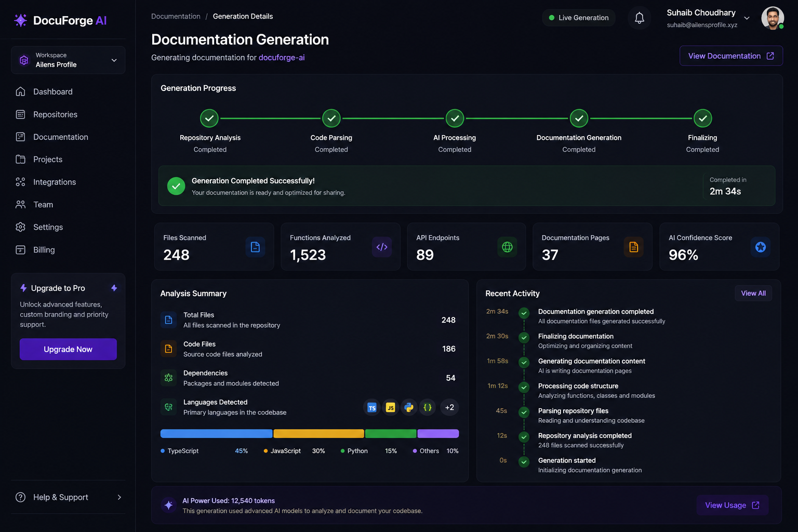The width and height of the screenshot is (798, 532).
Task: Open the notifications bell
Action: [639, 18]
